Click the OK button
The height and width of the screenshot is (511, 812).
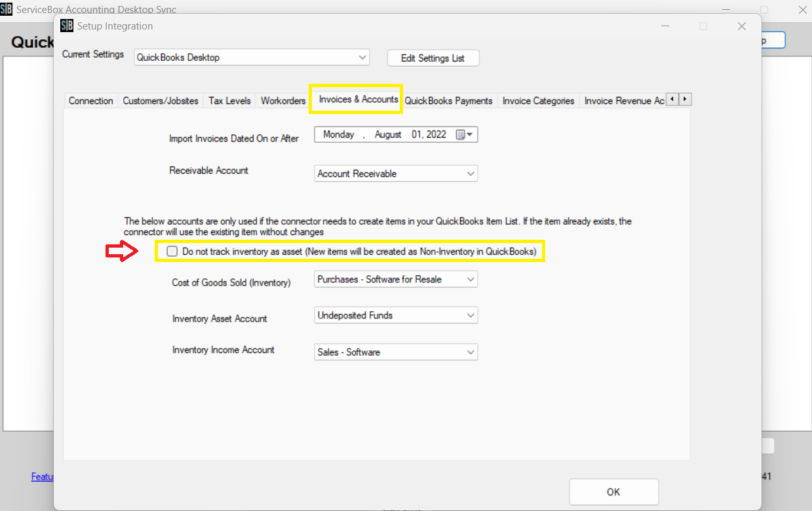coord(613,492)
